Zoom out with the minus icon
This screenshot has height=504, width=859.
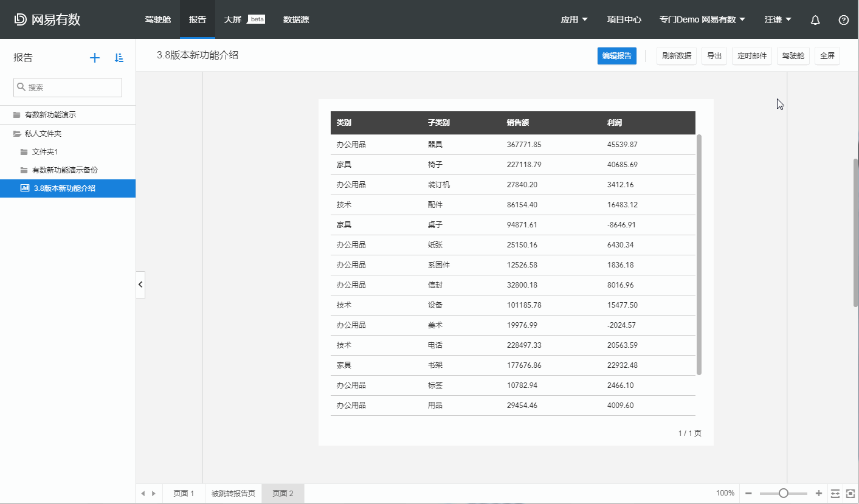(748, 493)
